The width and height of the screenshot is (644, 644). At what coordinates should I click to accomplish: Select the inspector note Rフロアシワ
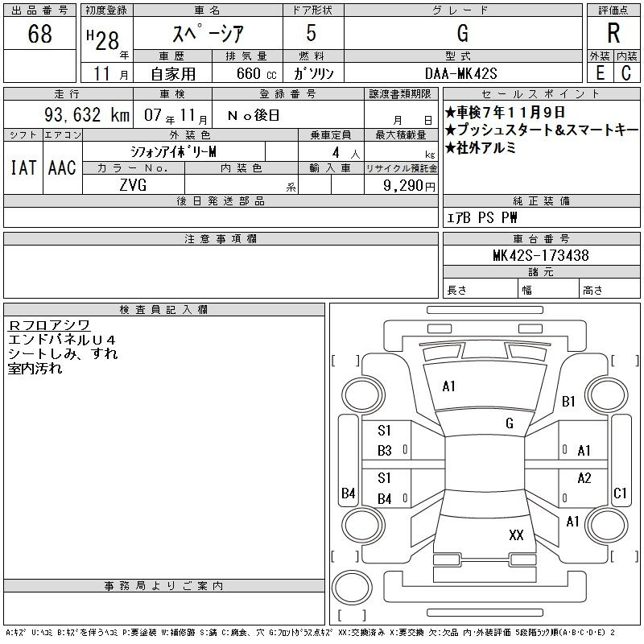point(49,325)
